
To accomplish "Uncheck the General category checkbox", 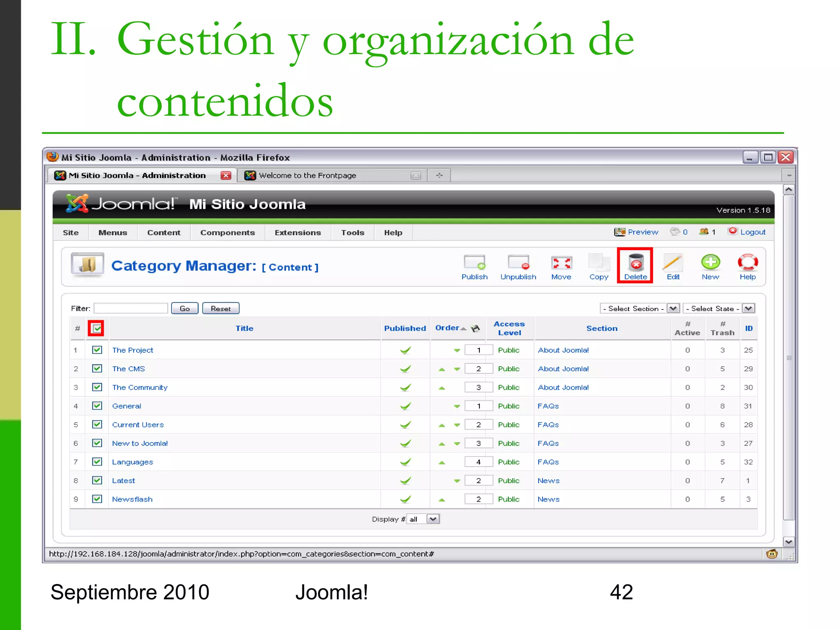I will coord(97,406).
